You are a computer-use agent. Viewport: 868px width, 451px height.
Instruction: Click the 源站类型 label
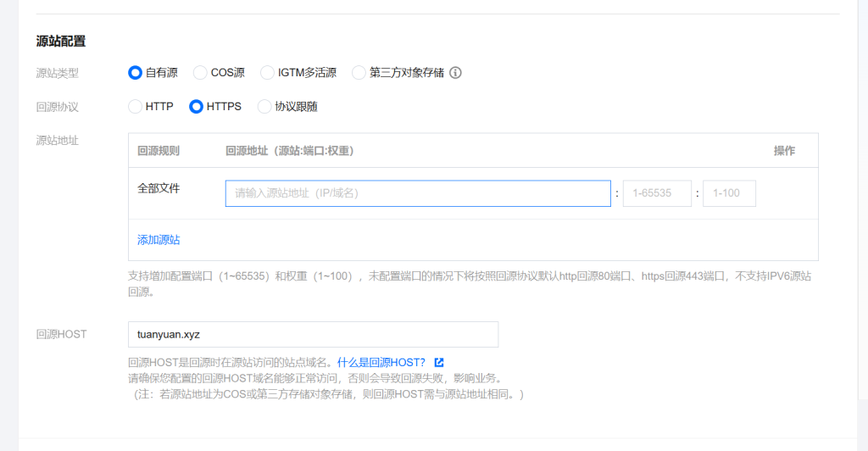[58, 73]
